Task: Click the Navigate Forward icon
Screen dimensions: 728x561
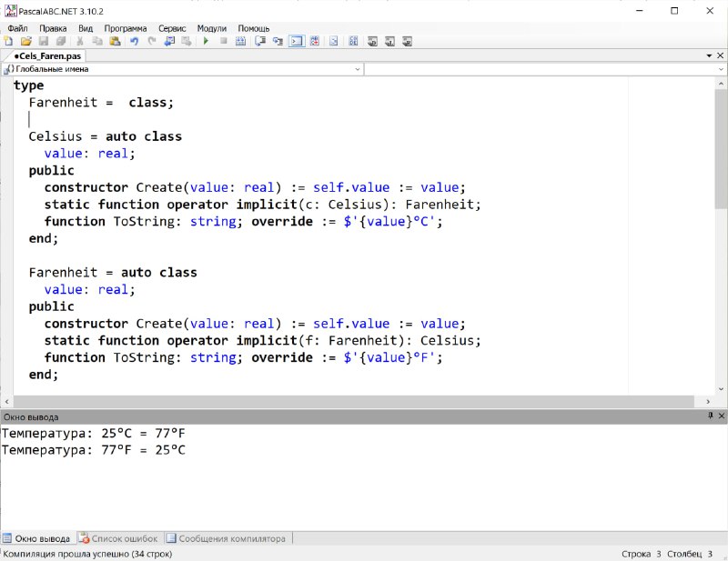Action: pyautogui.click(x=187, y=41)
